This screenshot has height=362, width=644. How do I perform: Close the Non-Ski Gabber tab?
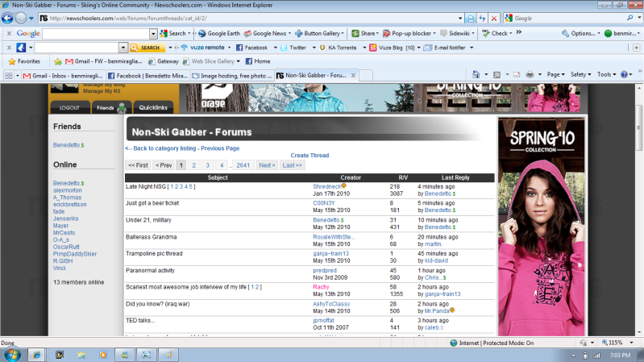[x=353, y=76]
